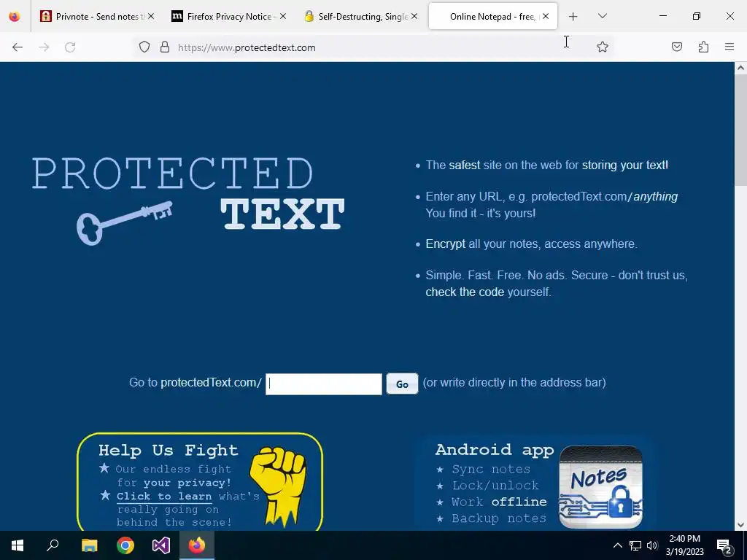Viewport: 747px width, 560px height.
Task: Click the key image in logo
Action: [x=124, y=222]
